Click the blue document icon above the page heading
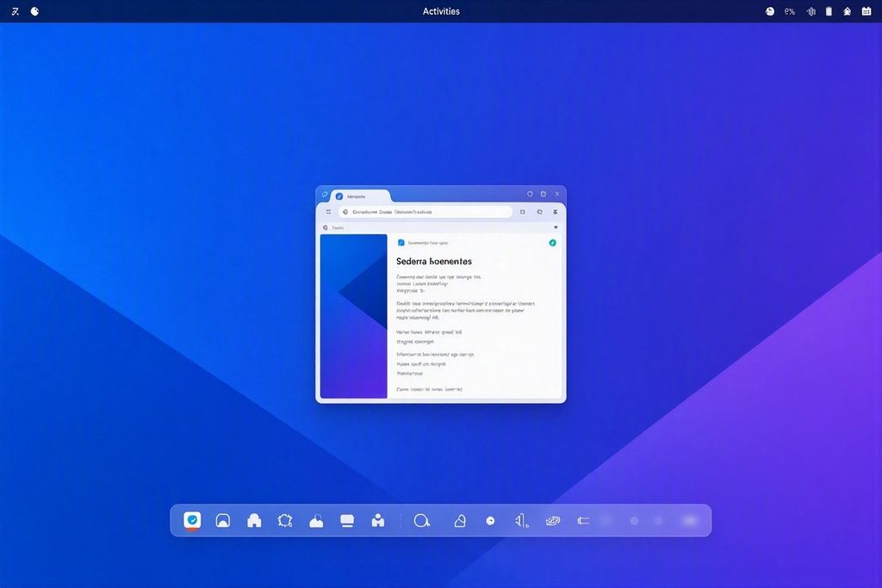Image resolution: width=882 pixels, height=588 pixels. click(401, 243)
